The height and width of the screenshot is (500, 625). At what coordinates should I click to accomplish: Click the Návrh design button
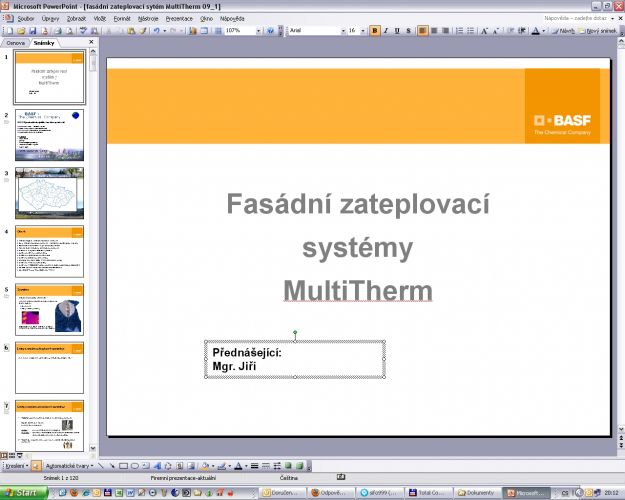click(x=564, y=31)
